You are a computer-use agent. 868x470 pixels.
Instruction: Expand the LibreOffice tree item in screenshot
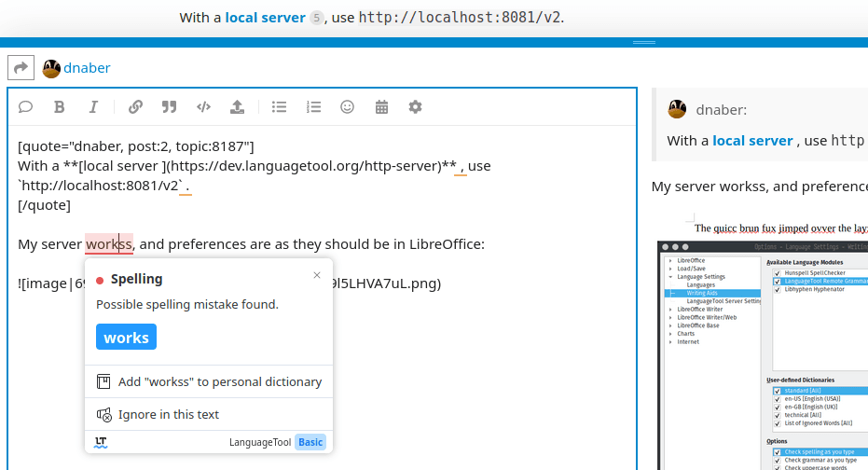(670, 260)
